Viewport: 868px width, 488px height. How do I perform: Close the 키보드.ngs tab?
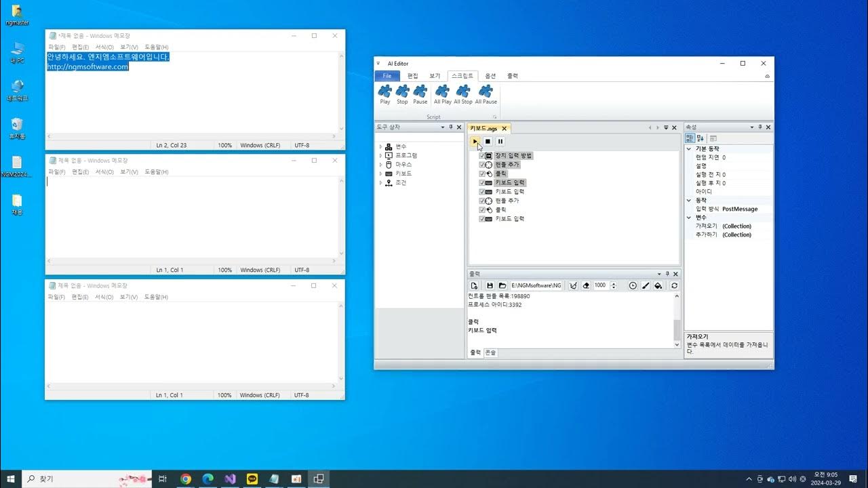click(504, 128)
